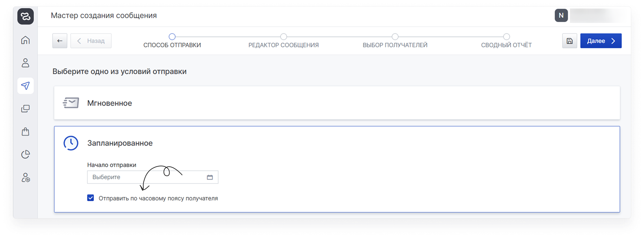644x238 pixels.
Task: Click the left arrow return button
Action: (x=60, y=41)
